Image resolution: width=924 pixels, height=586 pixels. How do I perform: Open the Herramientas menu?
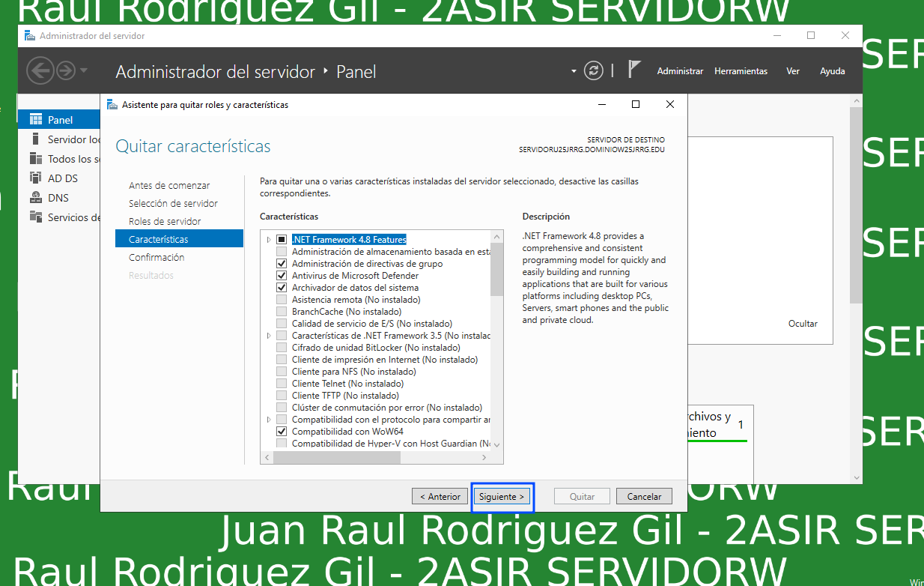741,71
